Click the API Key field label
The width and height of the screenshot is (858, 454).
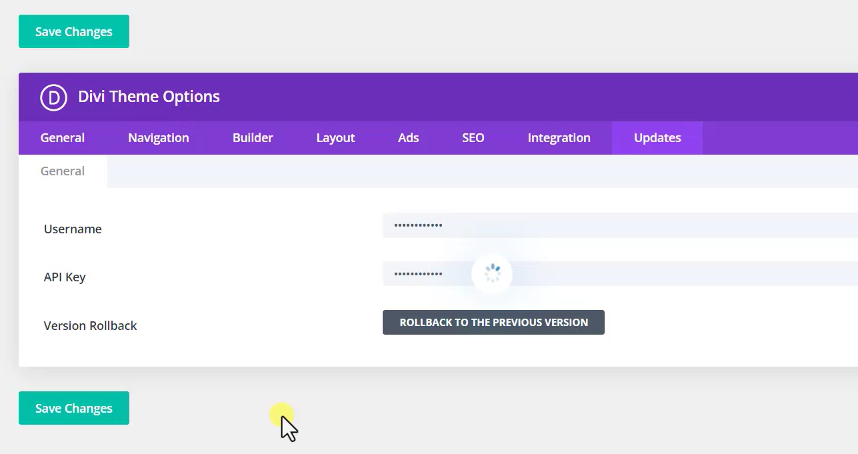(65, 277)
